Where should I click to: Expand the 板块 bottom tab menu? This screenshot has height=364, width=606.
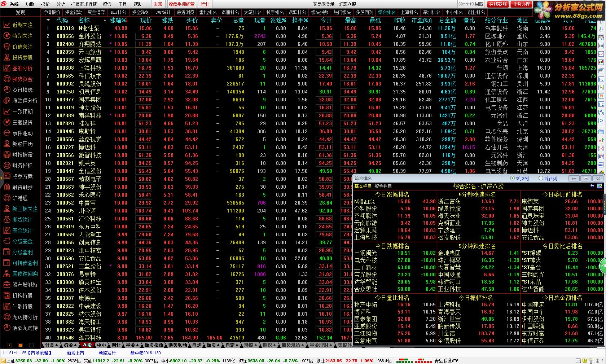[x=219, y=345]
